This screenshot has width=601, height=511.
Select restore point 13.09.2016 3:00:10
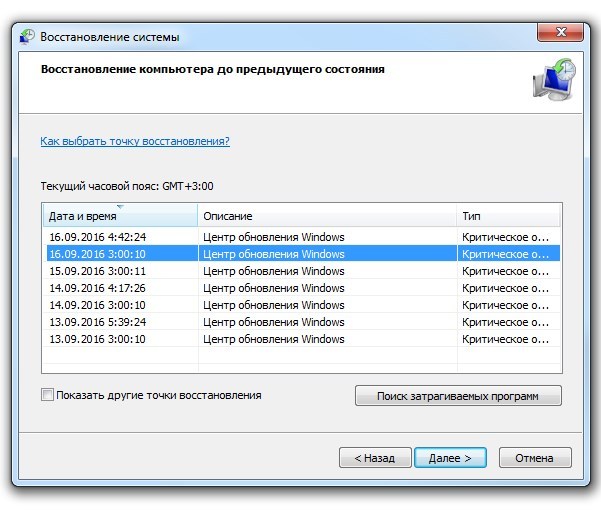click(97, 339)
